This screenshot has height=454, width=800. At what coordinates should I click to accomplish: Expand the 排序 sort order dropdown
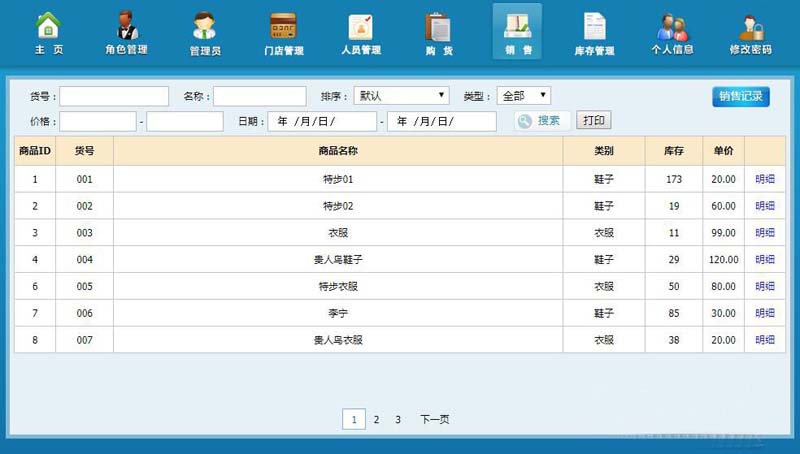401,96
